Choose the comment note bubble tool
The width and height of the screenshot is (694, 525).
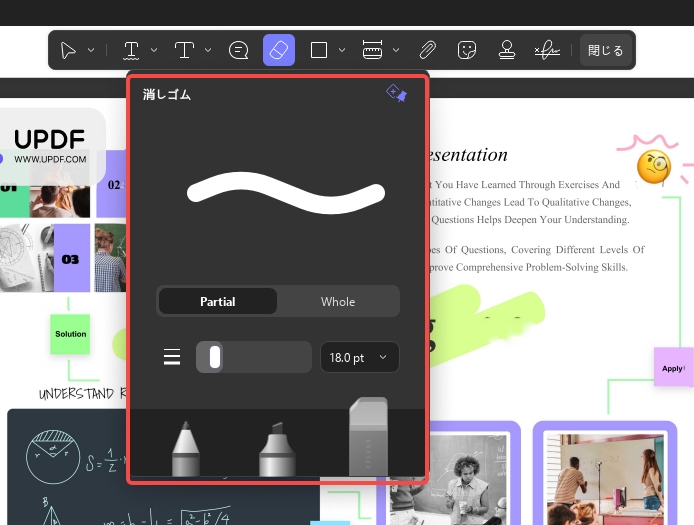tap(239, 50)
